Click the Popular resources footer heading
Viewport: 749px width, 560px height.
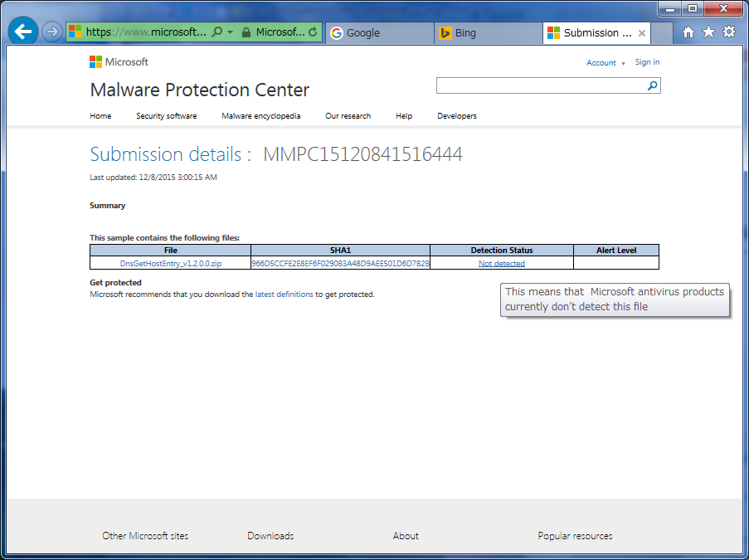[575, 536]
